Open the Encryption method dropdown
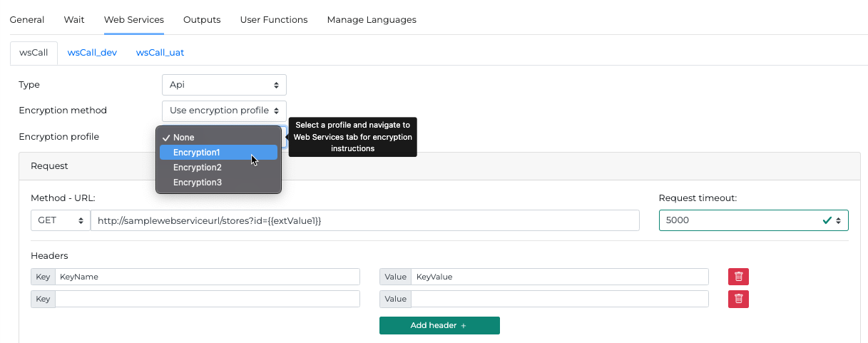Image resolution: width=868 pixels, height=343 pixels. [x=224, y=111]
